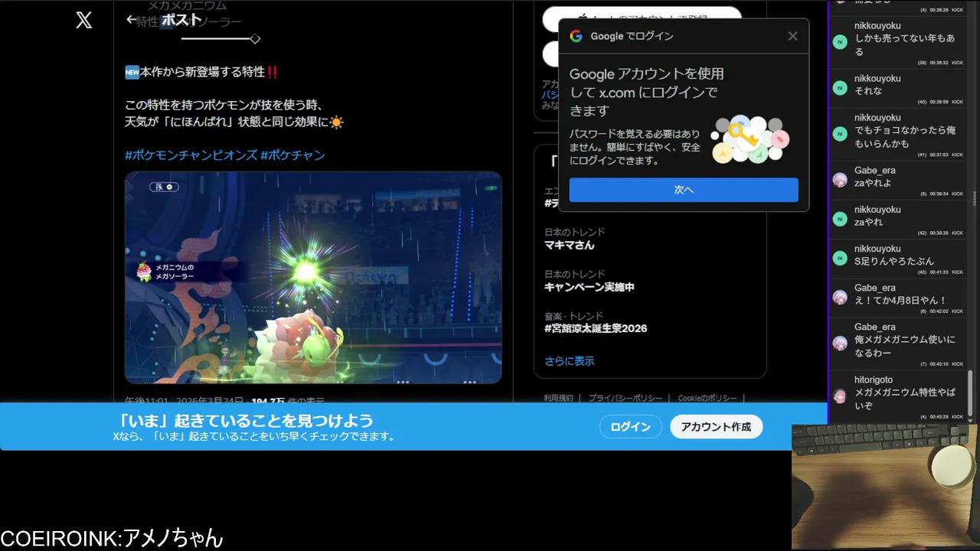Click the アカウント作成 button
This screenshot has width=980, height=551.
tap(716, 427)
